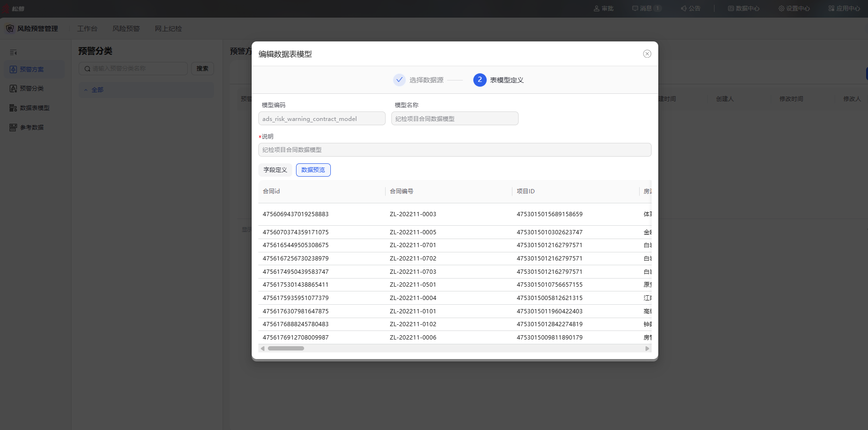Click the table's right scroll arrow
The width and height of the screenshot is (868, 430).
coord(647,349)
